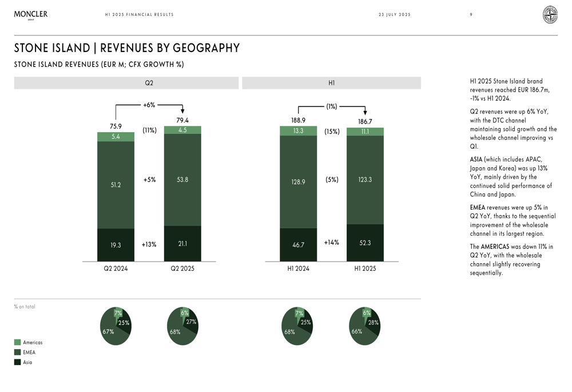
Task: Click the paragraph starting 'EMEA revenues were up 5%'
Action: (x=513, y=220)
